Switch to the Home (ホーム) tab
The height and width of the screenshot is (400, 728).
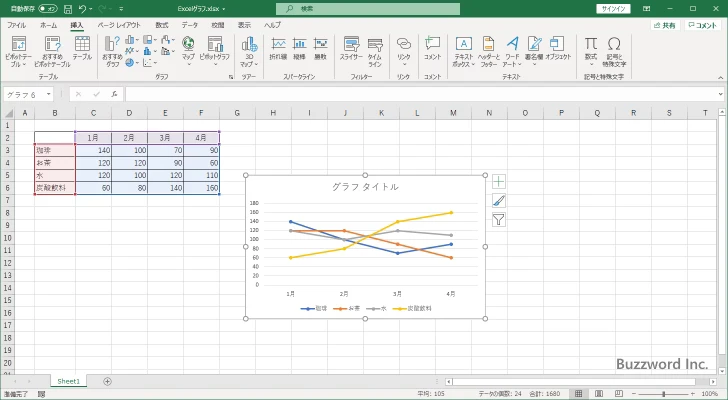pyautogui.click(x=48, y=25)
